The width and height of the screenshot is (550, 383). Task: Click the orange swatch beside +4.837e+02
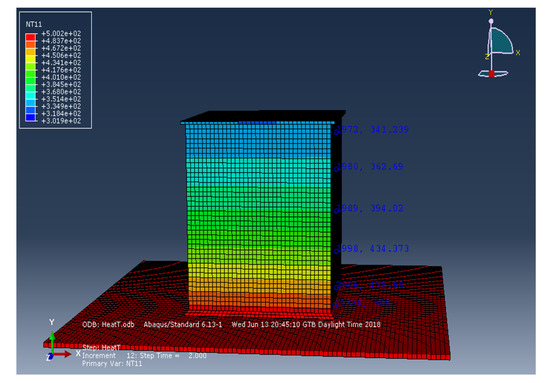pyautogui.click(x=30, y=44)
